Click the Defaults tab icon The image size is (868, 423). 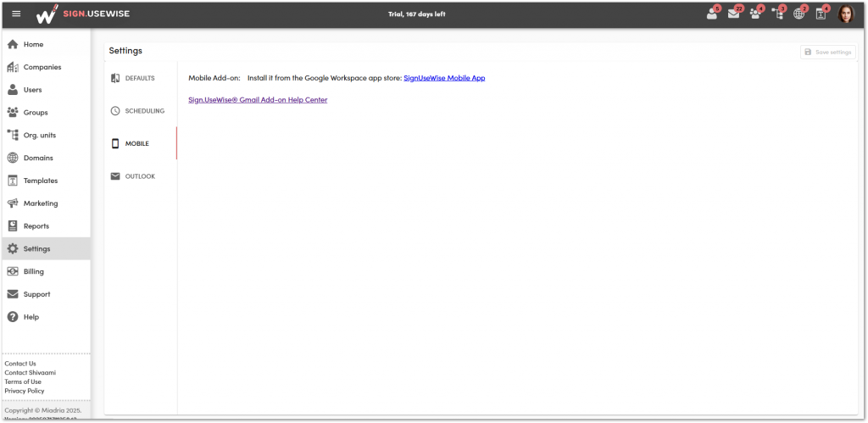point(115,78)
